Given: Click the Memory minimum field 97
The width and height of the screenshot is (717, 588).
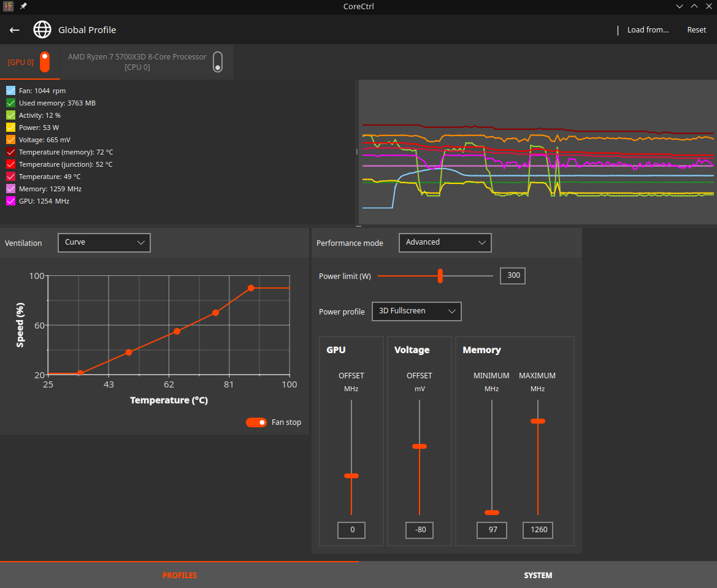Looking at the screenshot, I should [491, 530].
